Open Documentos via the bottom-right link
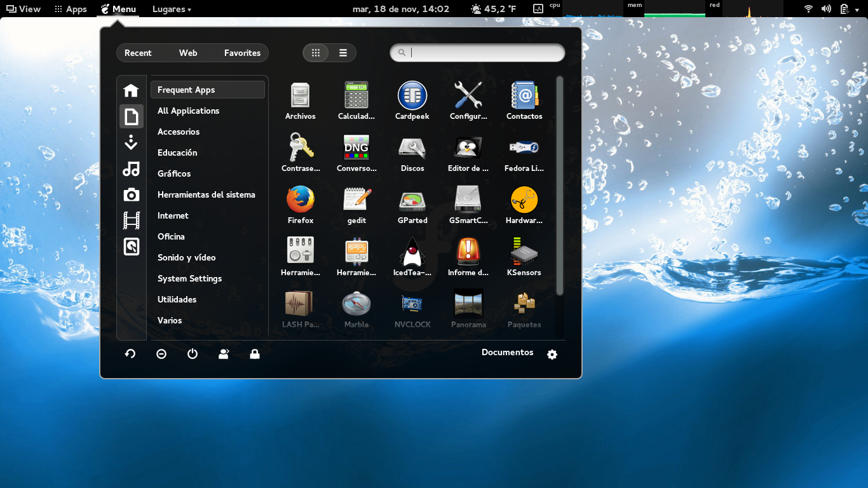868x488 pixels. point(507,352)
